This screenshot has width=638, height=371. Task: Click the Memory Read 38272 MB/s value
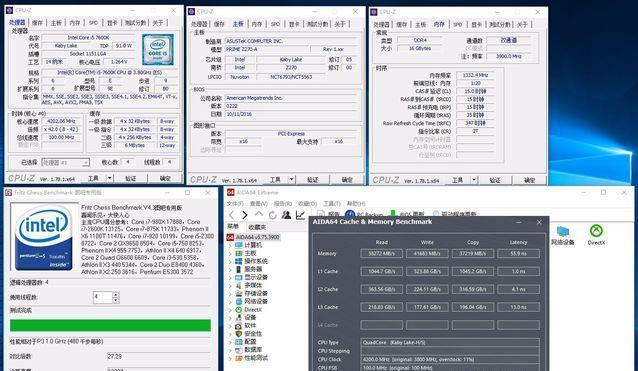(x=381, y=253)
